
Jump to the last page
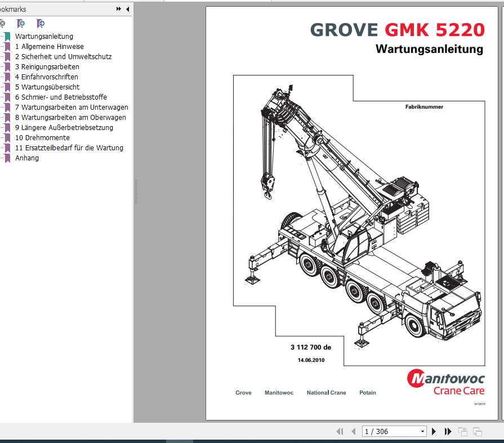[x=448, y=431]
